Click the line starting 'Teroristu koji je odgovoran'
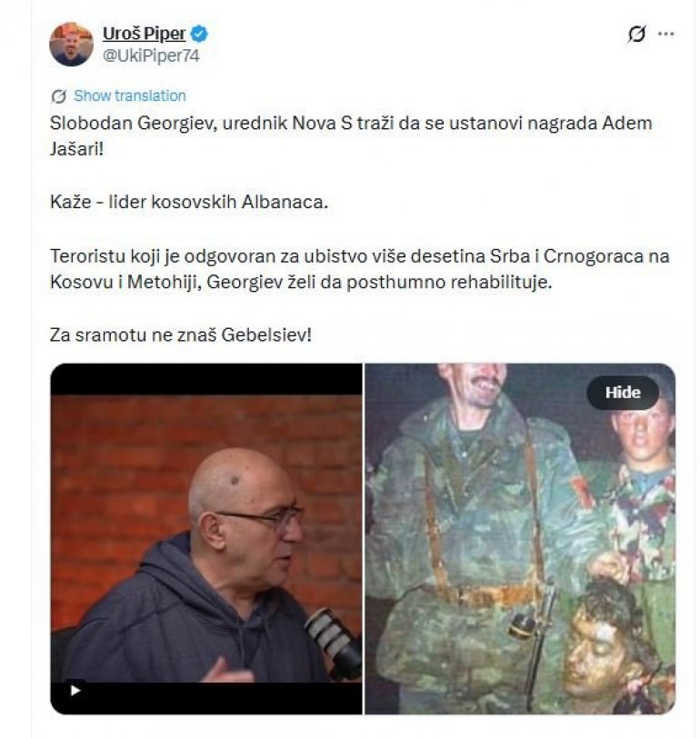The height and width of the screenshot is (738, 700). [x=360, y=256]
